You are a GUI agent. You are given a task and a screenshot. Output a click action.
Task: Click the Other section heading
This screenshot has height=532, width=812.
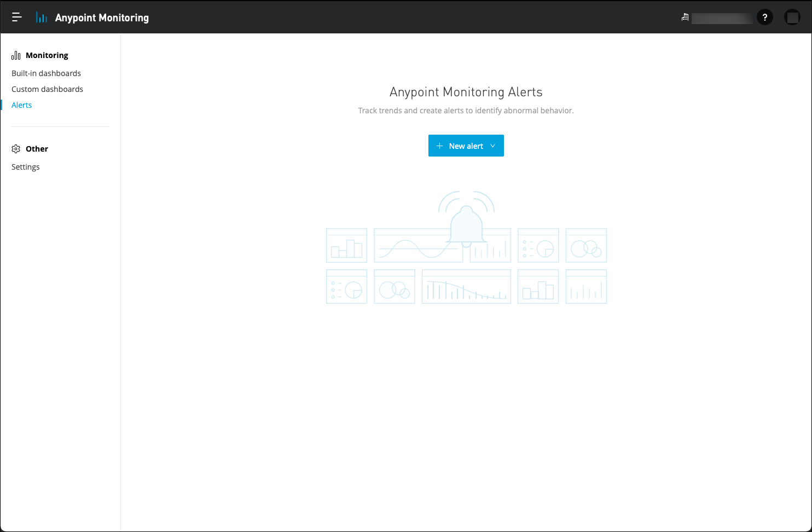[37, 149]
